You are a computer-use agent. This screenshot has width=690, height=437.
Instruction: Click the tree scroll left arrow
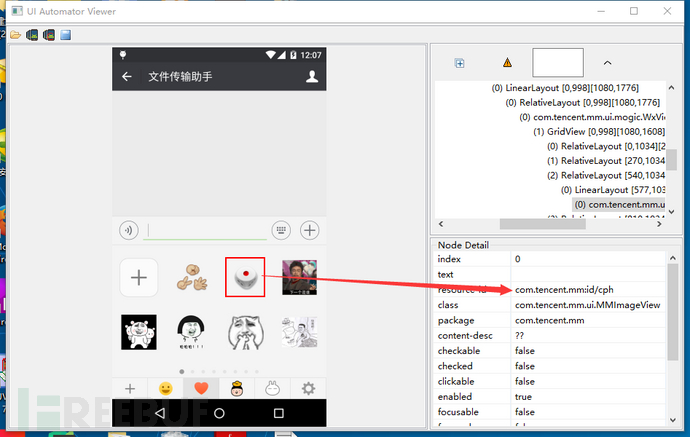441,224
